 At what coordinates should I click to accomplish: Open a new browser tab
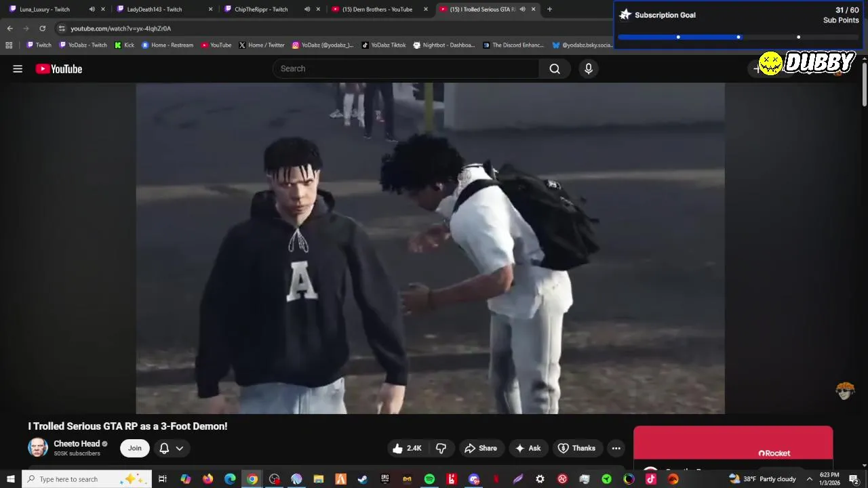(549, 9)
